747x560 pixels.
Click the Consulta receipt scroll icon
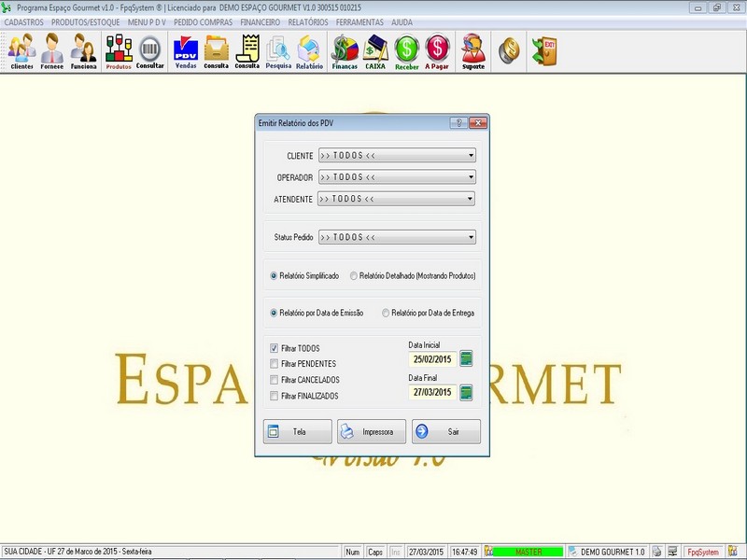247,51
